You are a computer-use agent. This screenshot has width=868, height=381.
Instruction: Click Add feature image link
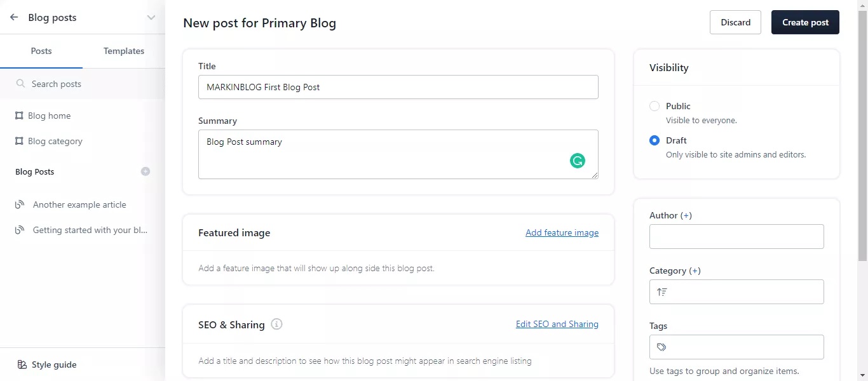562,233
